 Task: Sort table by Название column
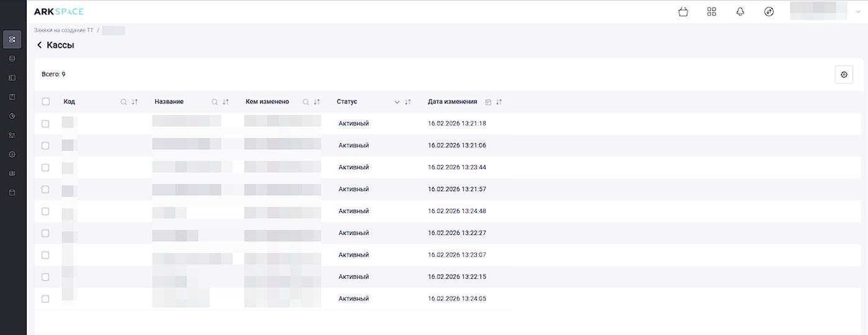226,102
